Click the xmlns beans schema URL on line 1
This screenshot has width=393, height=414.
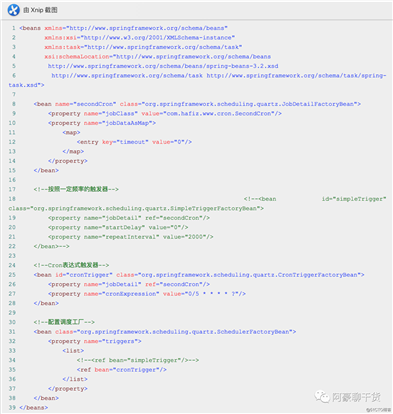click(x=148, y=28)
